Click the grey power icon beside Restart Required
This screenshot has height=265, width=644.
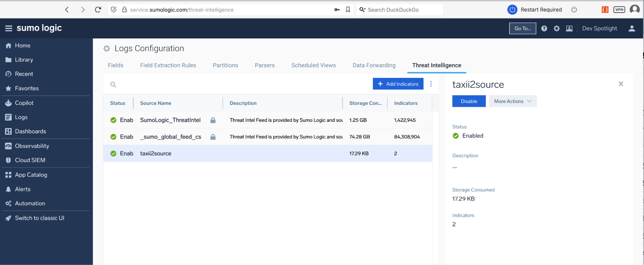click(574, 10)
